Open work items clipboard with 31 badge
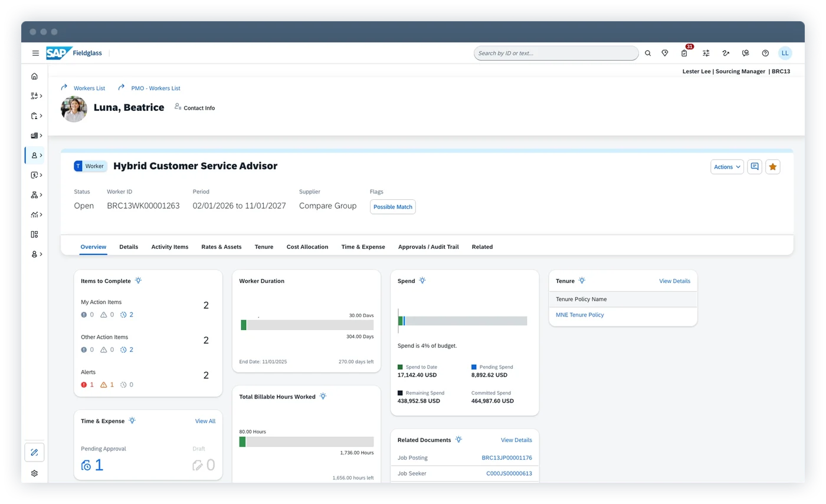The image size is (826, 504). [x=684, y=52]
